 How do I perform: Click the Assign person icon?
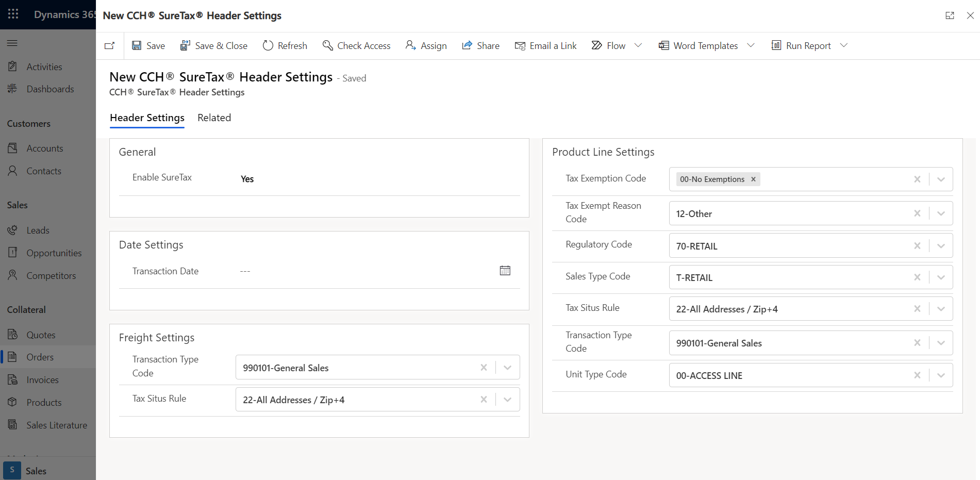pyautogui.click(x=410, y=45)
